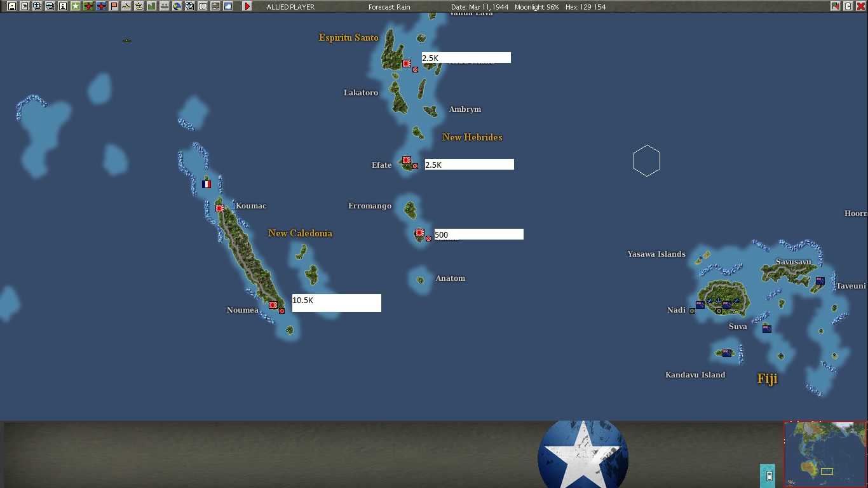This screenshot has width=868, height=488.
Task: Select the Japanese base flag at Noumea
Action: 273,305
